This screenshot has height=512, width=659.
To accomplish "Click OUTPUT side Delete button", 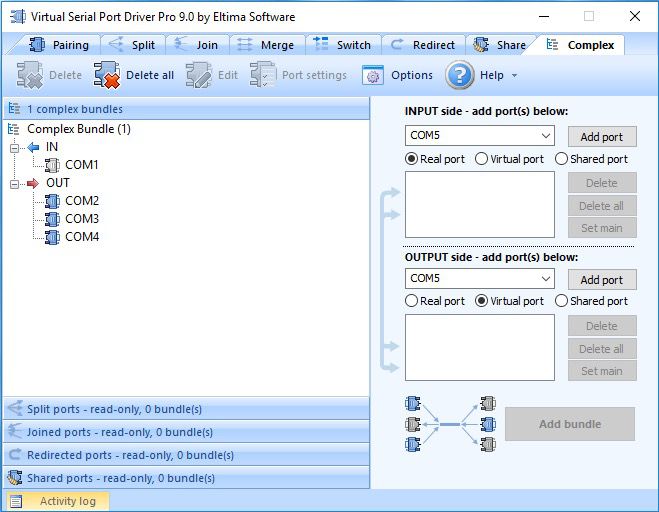I will [x=602, y=326].
